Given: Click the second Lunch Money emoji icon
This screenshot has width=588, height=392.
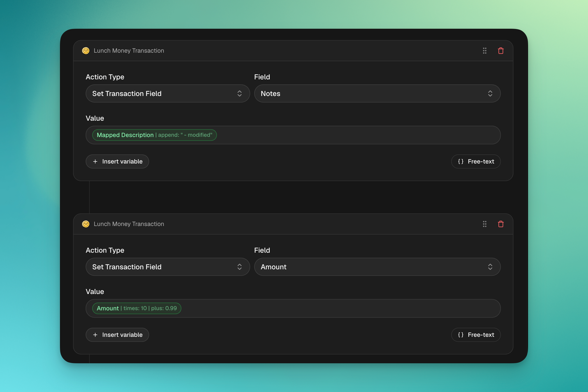Looking at the screenshot, I should [x=86, y=224].
